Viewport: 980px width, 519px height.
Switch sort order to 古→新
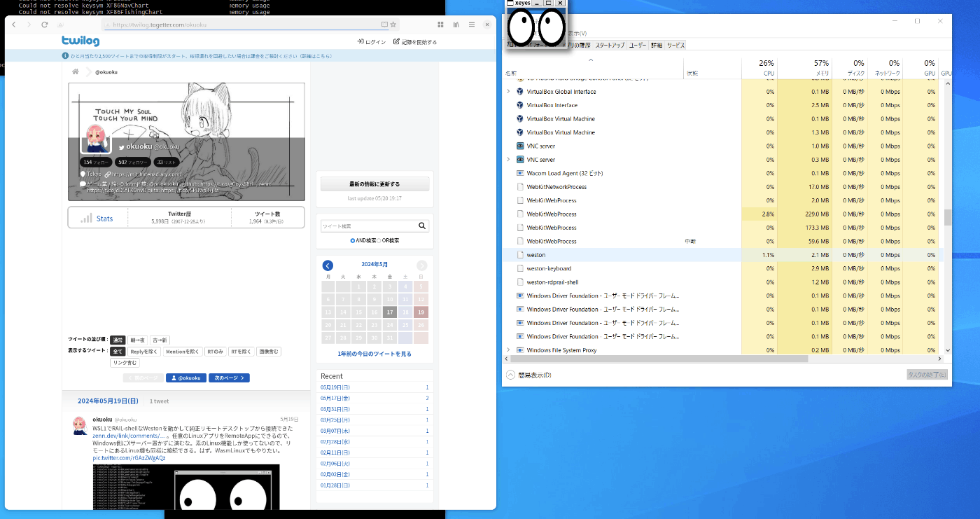160,340
